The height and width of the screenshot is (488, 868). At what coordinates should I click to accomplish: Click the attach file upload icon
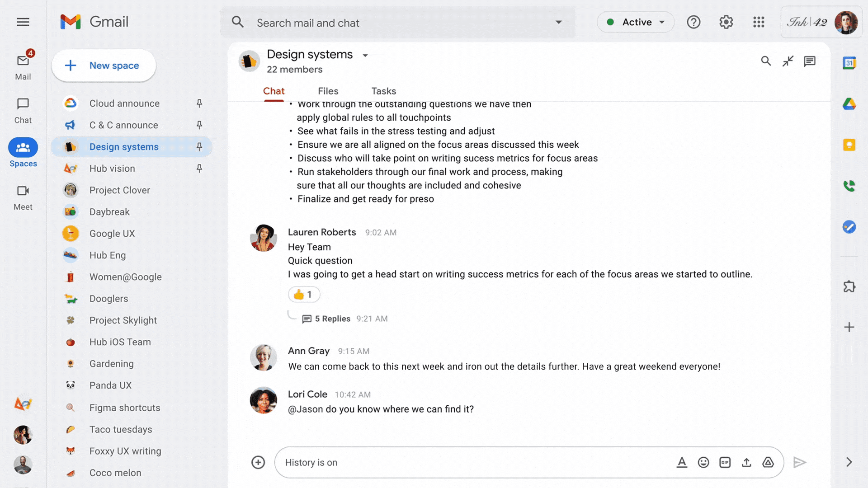747,462
